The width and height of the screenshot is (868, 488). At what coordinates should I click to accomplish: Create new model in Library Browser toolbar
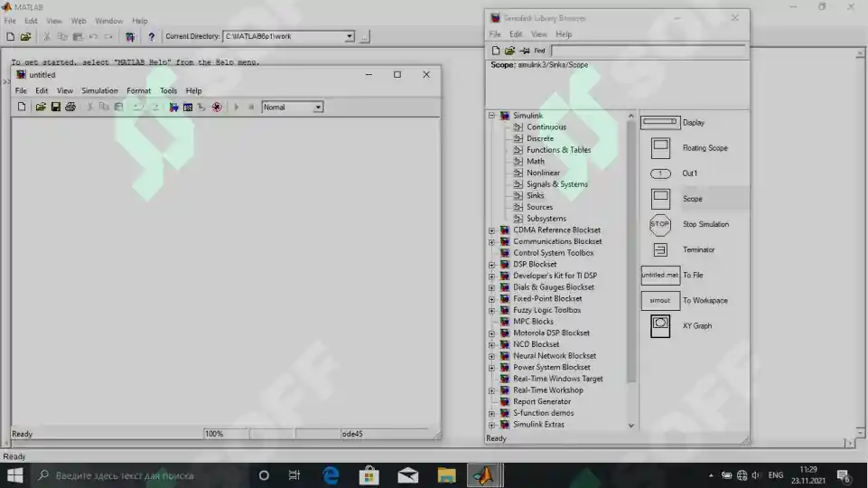pyautogui.click(x=496, y=51)
